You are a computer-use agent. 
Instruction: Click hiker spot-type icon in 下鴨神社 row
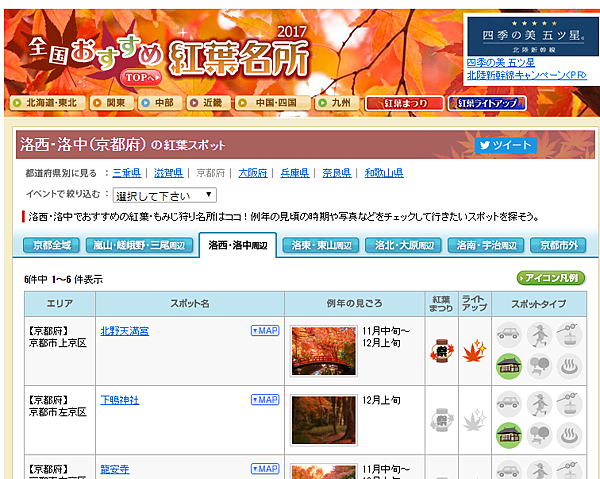point(539,404)
